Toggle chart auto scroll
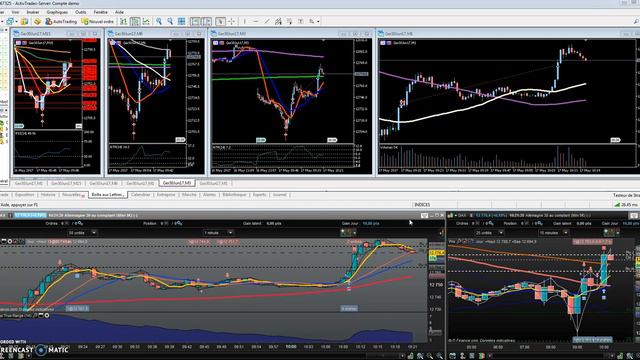This screenshot has height=360, width=640. click(196, 21)
